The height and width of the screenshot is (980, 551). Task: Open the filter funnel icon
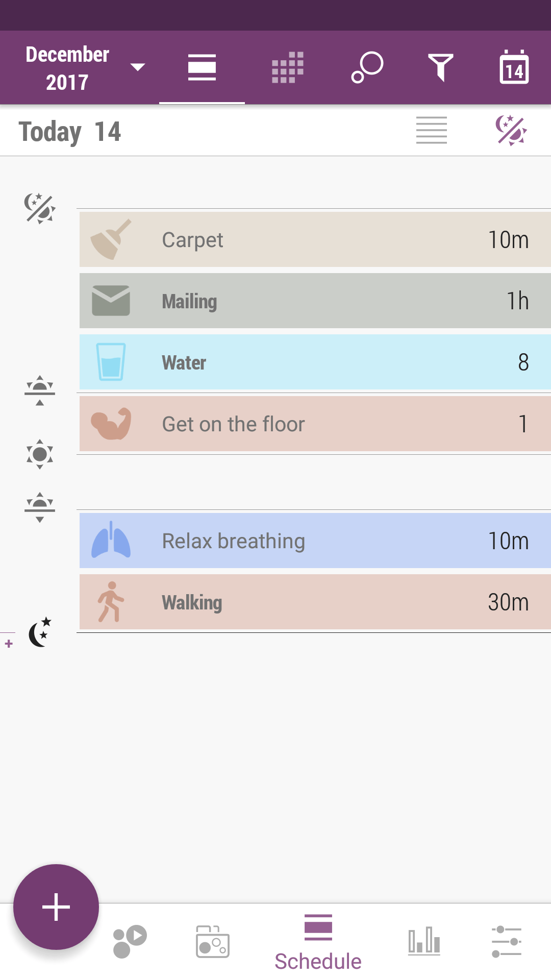click(441, 67)
